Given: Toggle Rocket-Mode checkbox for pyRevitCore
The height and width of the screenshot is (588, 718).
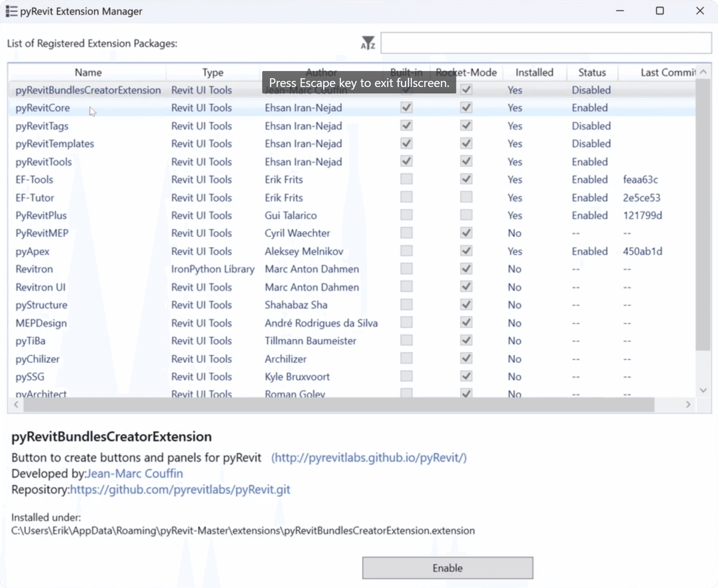Looking at the screenshot, I should tap(466, 107).
